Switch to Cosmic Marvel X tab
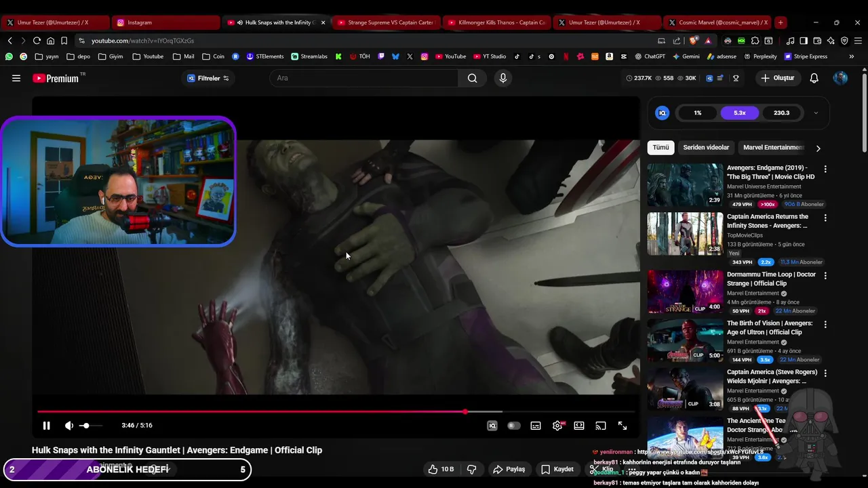Screen dimensions: 868x488 point(717,22)
